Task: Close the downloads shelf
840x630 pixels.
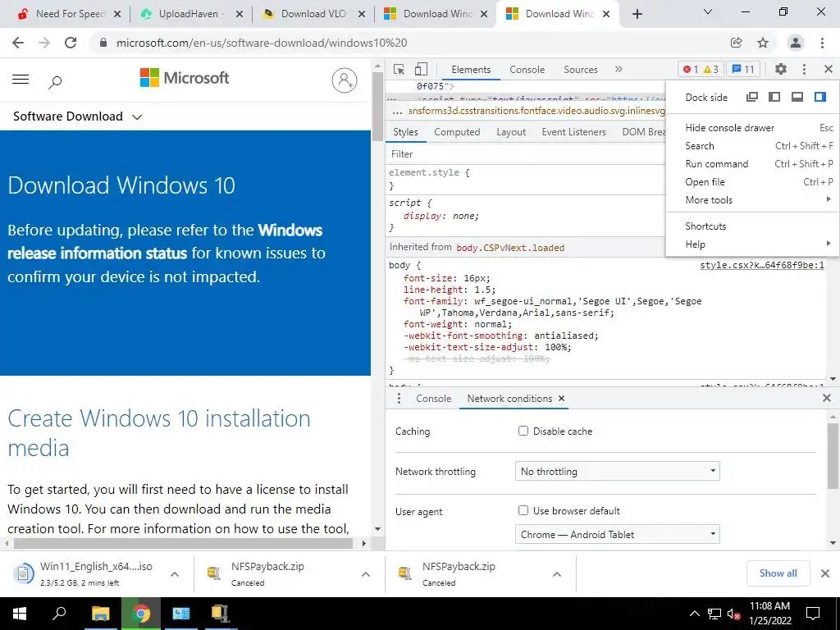Action: pos(825,573)
